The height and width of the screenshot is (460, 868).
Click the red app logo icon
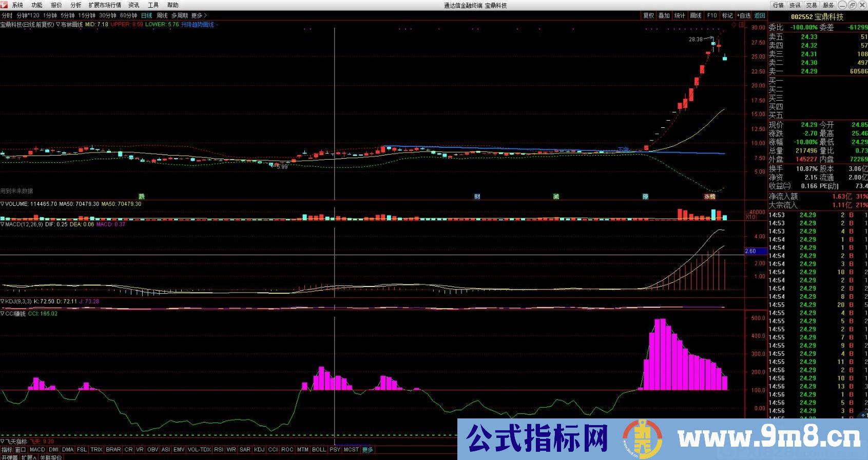tap(5, 5)
